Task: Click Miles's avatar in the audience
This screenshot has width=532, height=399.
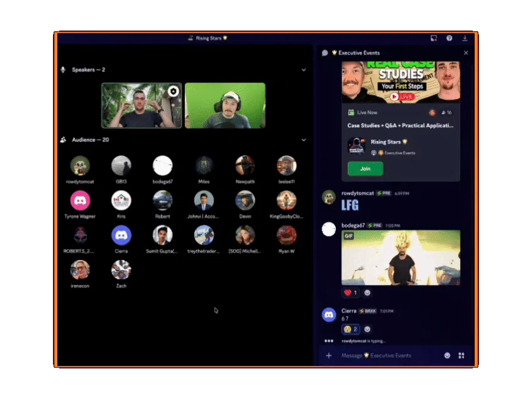Action: [204, 166]
